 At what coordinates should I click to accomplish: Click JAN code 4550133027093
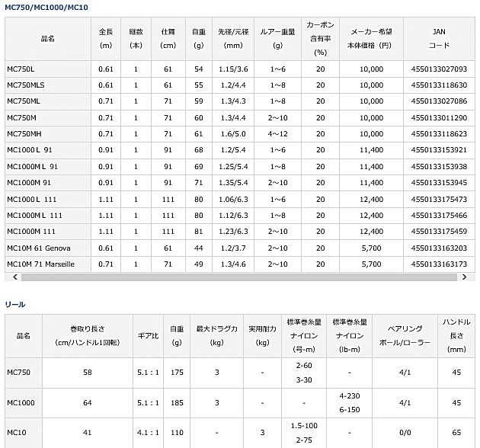pos(439,69)
